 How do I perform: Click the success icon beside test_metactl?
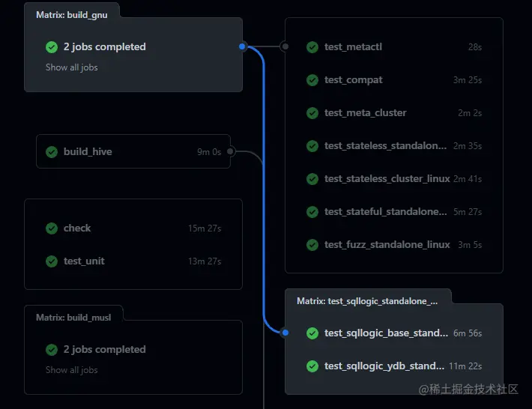tap(312, 47)
